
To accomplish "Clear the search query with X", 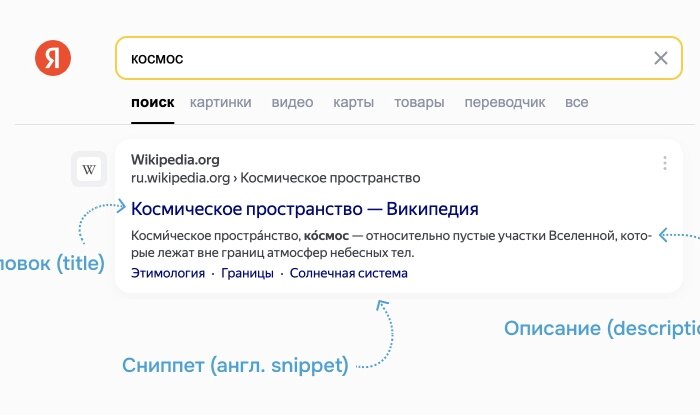I will 661,58.
